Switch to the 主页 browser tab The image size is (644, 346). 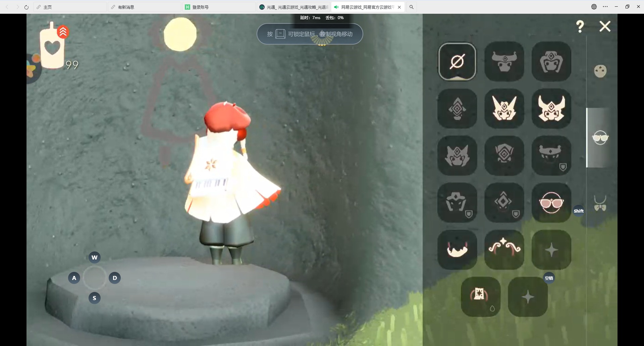coord(70,7)
